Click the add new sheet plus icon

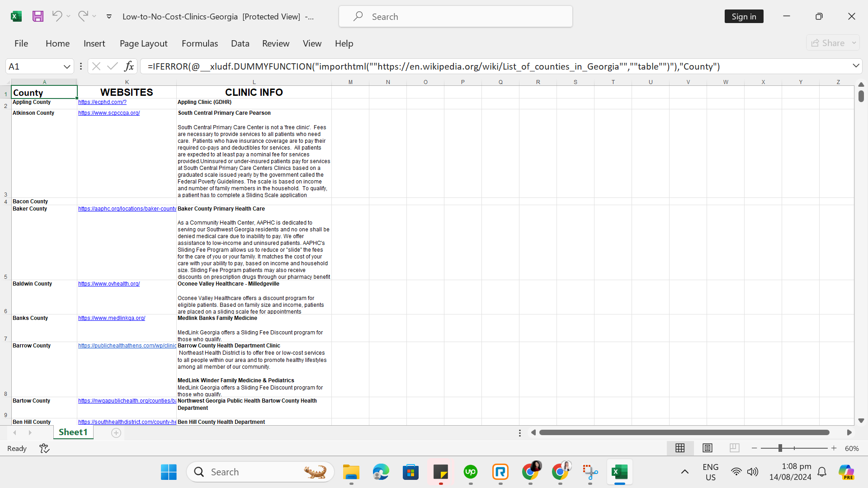[x=116, y=433]
